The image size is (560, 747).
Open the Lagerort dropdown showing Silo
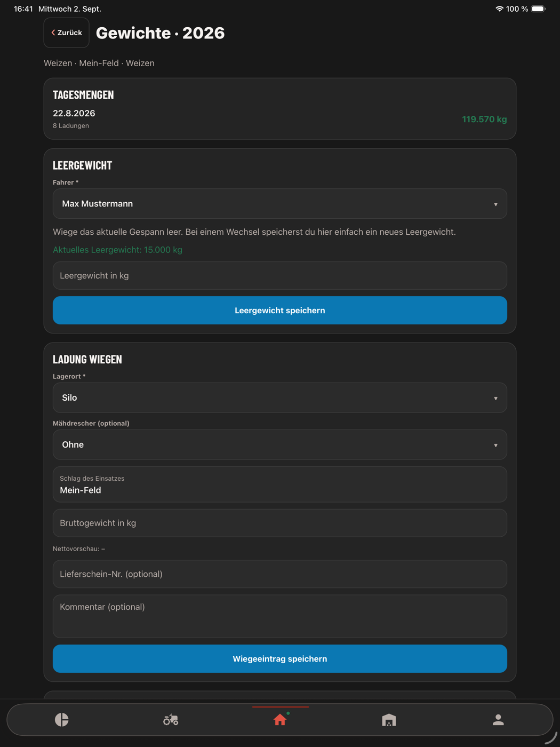coord(280,398)
